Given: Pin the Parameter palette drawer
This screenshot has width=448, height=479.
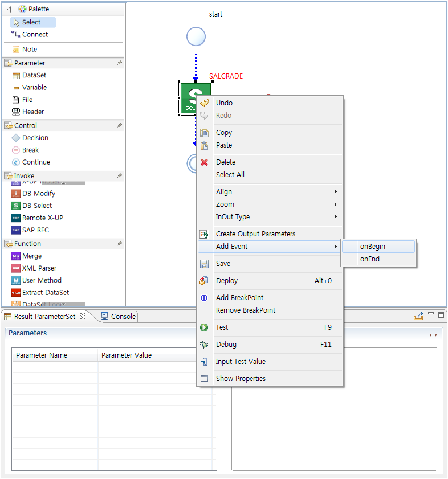Looking at the screenshot, I should tap(119, 63).
